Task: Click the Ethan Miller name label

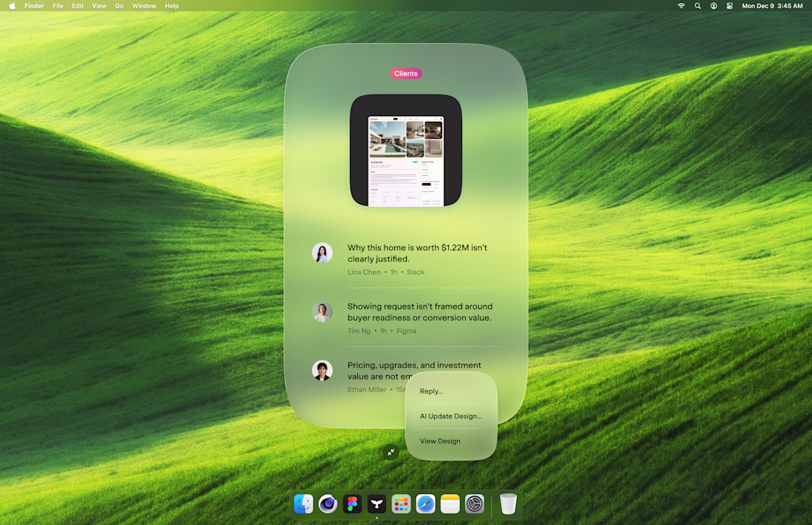Action: coord(367,389)
